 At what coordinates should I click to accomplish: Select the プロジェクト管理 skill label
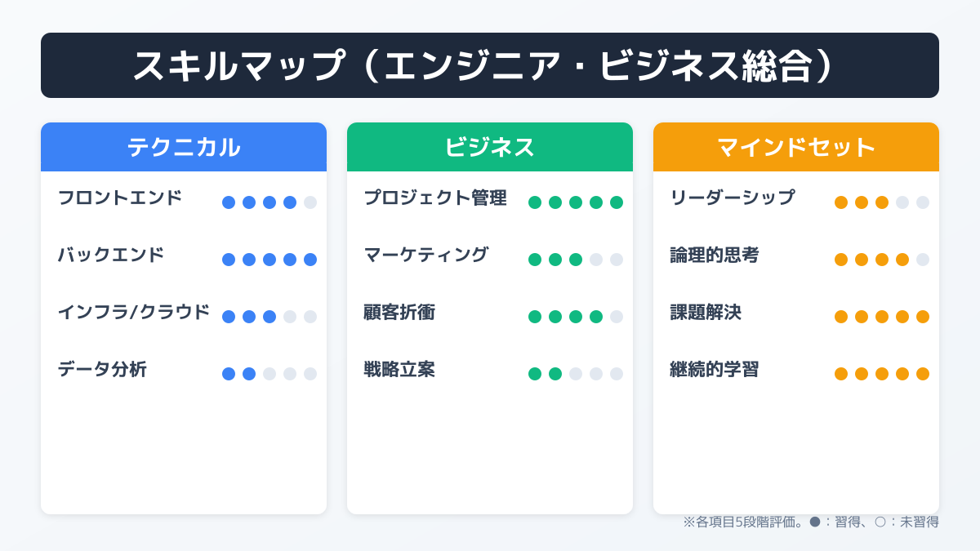click(x=435, y=198)
